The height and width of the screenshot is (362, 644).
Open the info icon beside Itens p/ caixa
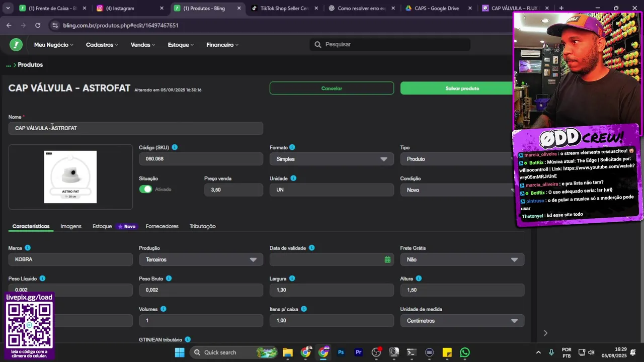304,309
